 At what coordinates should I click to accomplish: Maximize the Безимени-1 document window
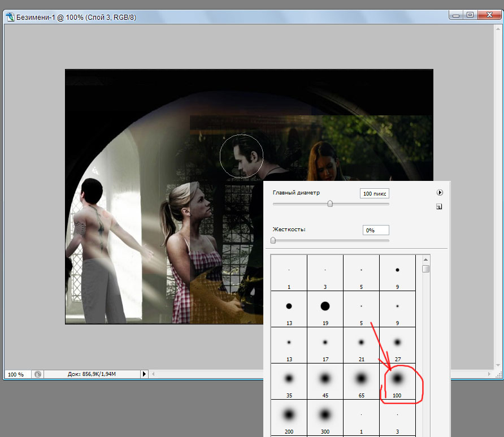click(470, 16)
